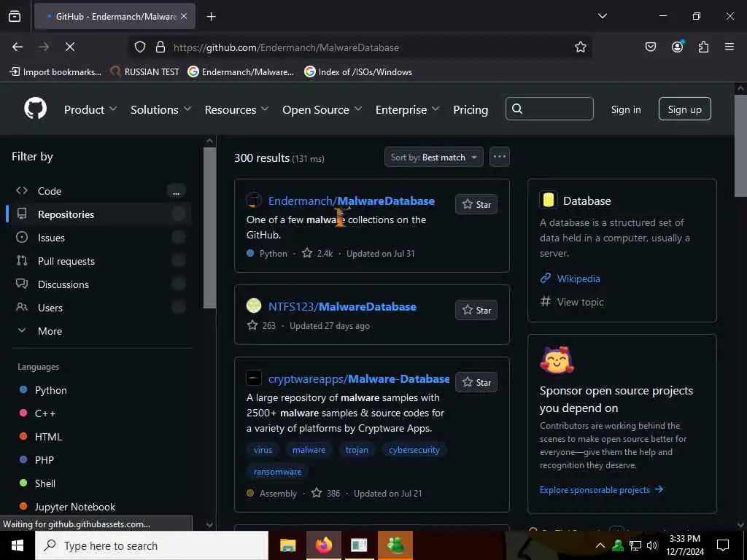Expand the Open Source menu
Viewport: 747px width, 560px height.
(x=322, y=109)
